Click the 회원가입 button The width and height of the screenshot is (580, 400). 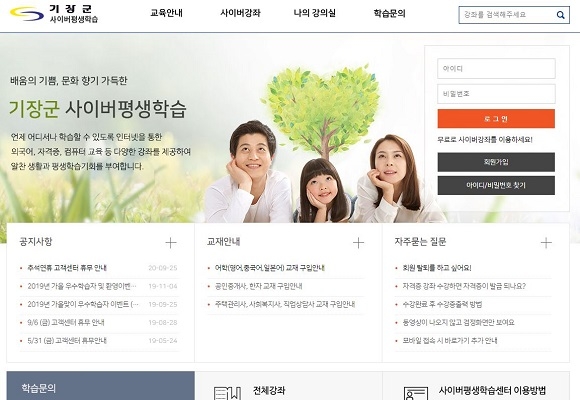(496, 162)
